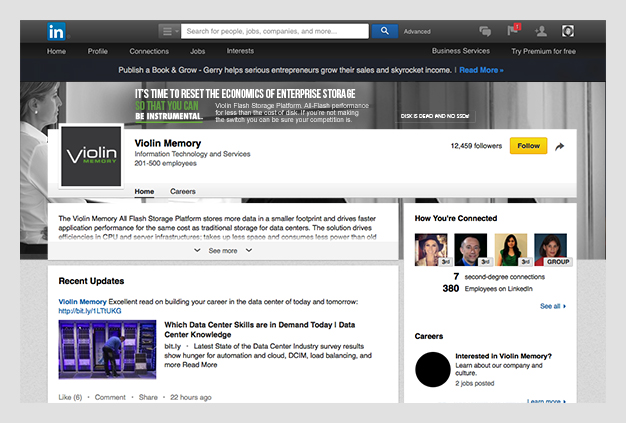Click '7 second-degree connections' text
Image resolution: width=626 pixels, height=423 pixels.
[x=499, y=277]
